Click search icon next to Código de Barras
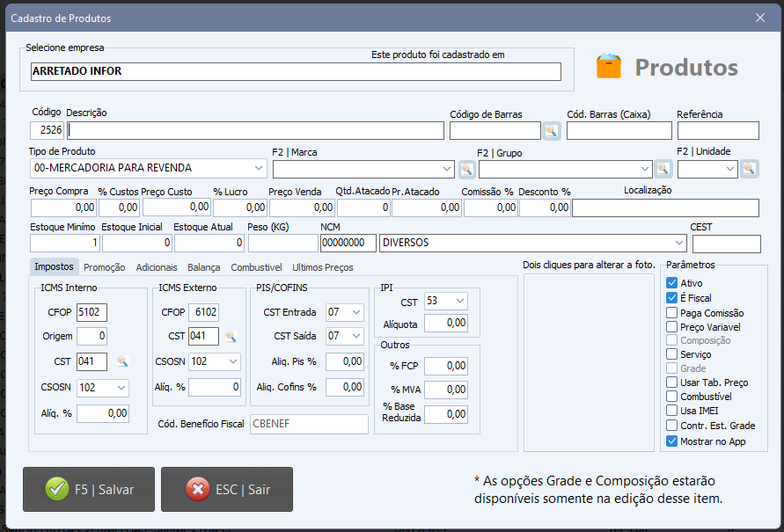 coord(551,131)
